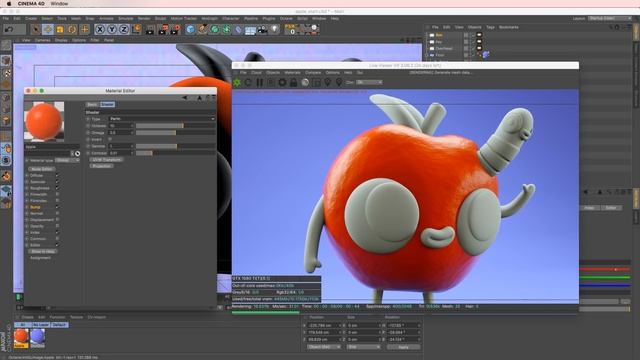Pause the Live Viewer render
The image size is (640, 360).
[260, 82]
